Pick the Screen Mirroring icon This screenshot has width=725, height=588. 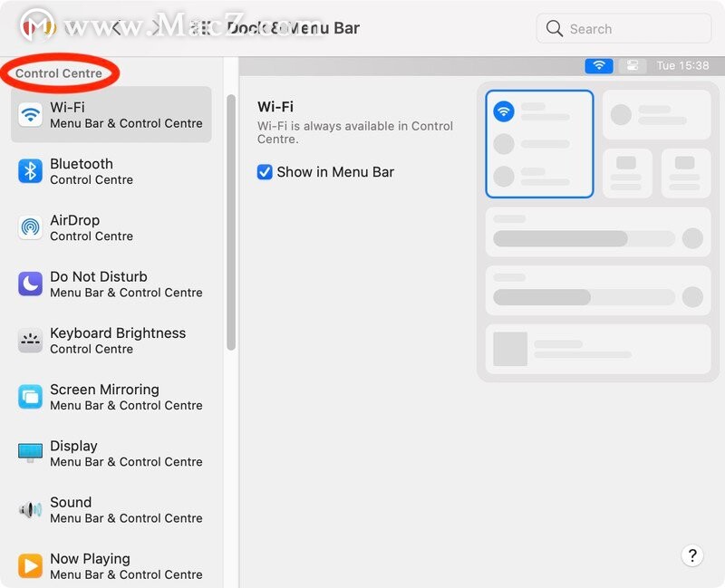[31, 396]
